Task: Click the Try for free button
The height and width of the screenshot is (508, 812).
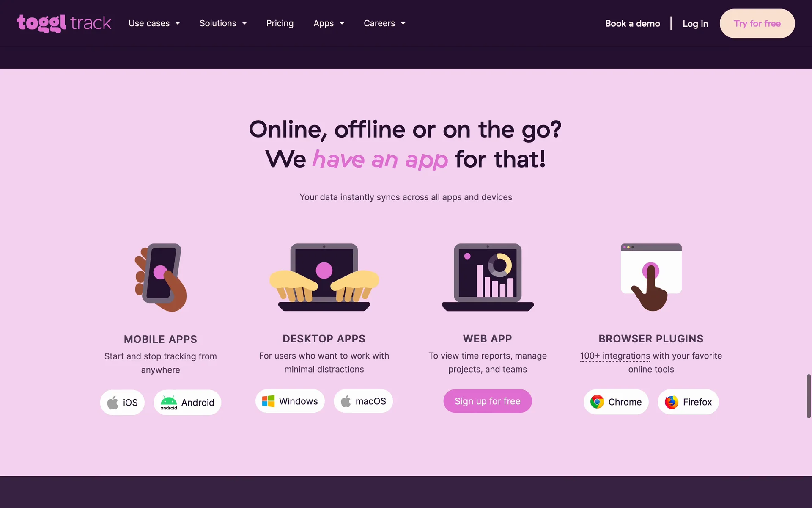Action: coord(757,23)
